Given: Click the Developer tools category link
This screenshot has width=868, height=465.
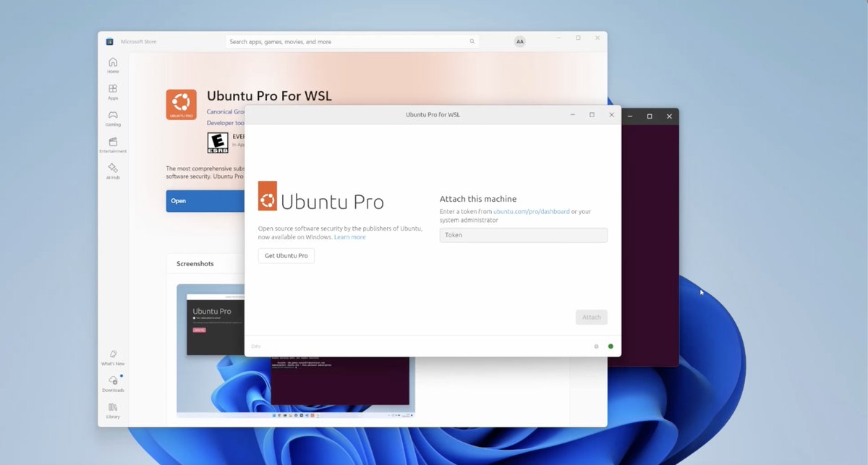Looking at the screenshot, I should [x=226, y=123].
